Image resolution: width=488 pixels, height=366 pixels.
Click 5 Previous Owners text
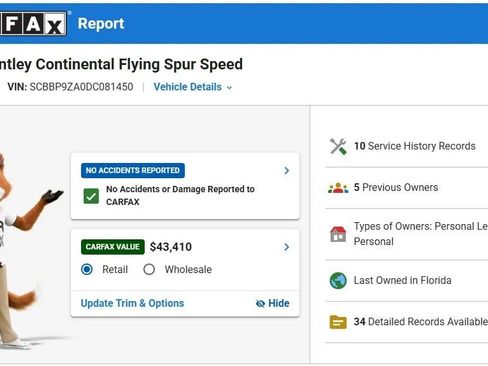point(396,187)
